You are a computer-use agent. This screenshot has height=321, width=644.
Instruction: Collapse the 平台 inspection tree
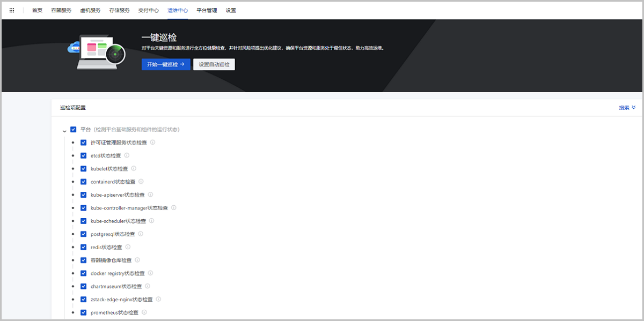65,129
